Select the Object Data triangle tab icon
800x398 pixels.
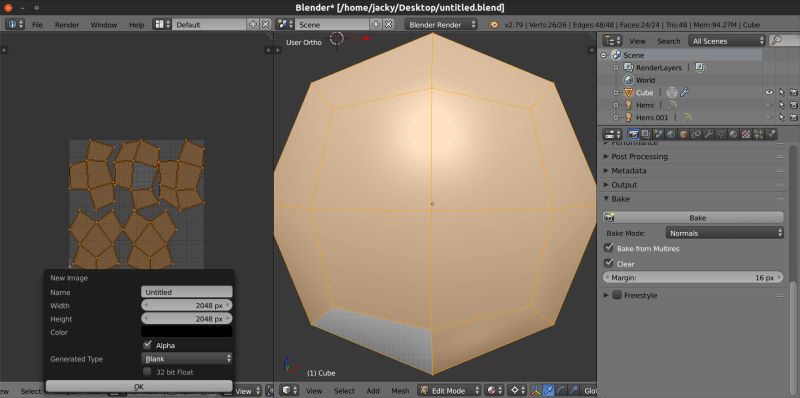721,134
